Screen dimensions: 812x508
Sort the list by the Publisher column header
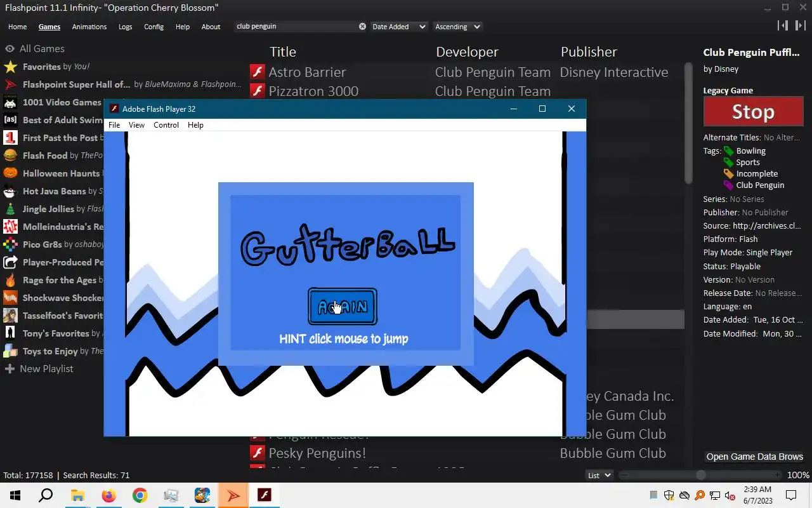click(589, 52)
